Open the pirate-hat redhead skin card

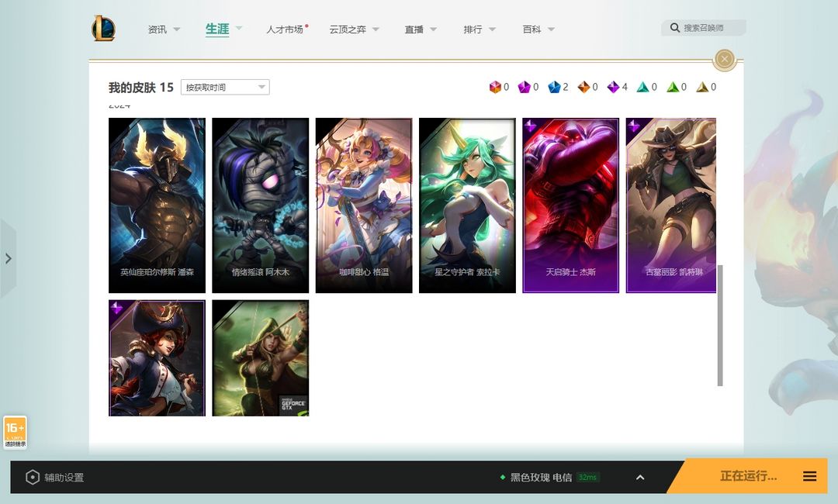coord(157,357)
